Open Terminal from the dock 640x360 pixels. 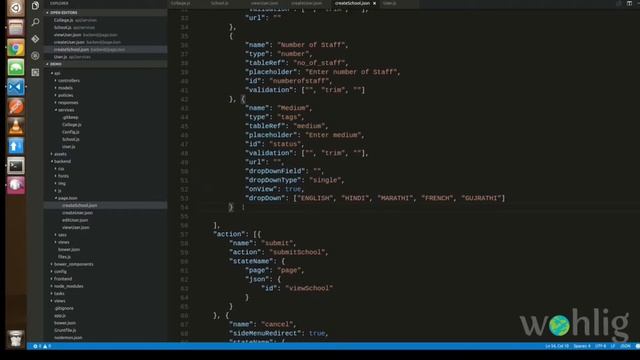16,166
